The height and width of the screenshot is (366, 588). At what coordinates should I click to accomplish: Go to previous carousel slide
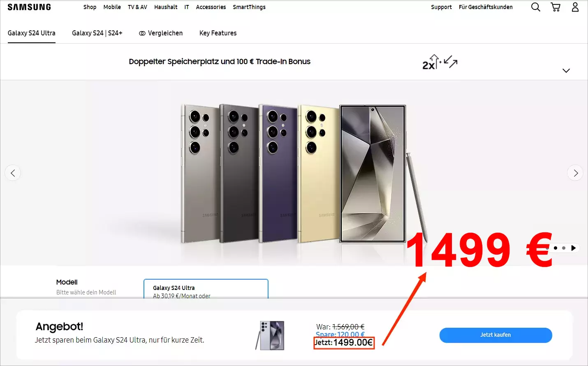point(13,173)
